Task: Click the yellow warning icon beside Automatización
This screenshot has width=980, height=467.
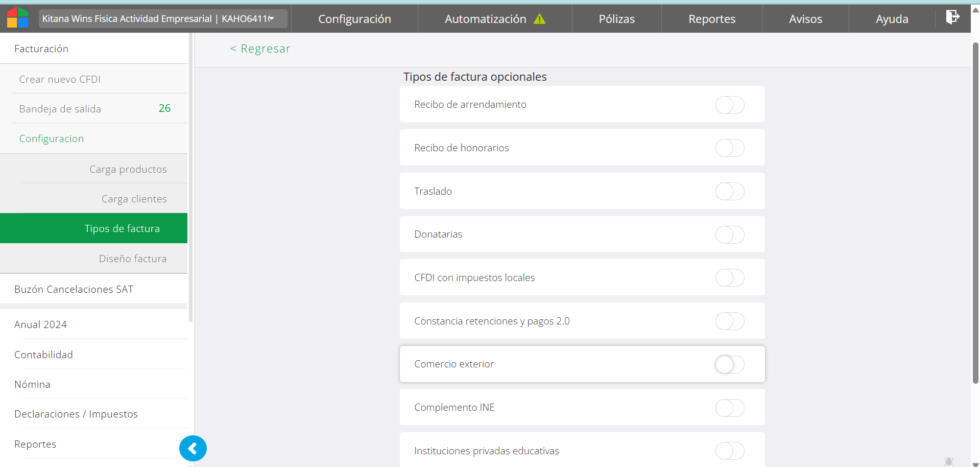Action: tap(539, 19)
